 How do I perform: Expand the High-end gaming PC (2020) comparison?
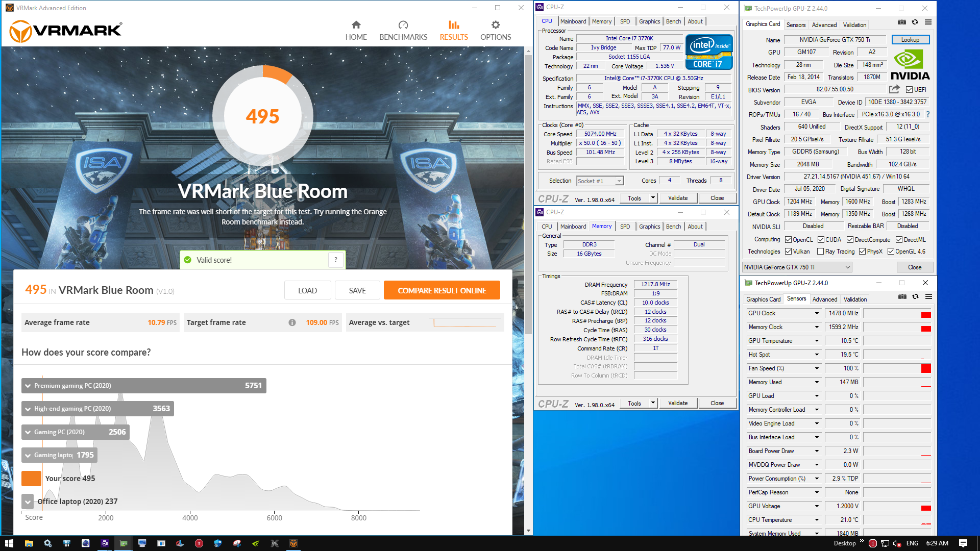pos(28,409)
